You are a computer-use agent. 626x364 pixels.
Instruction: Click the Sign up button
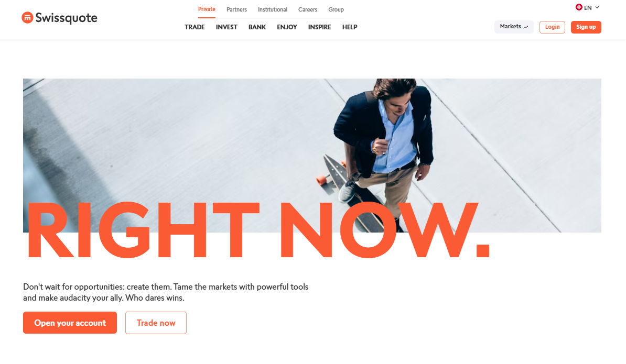click(586, 27)
